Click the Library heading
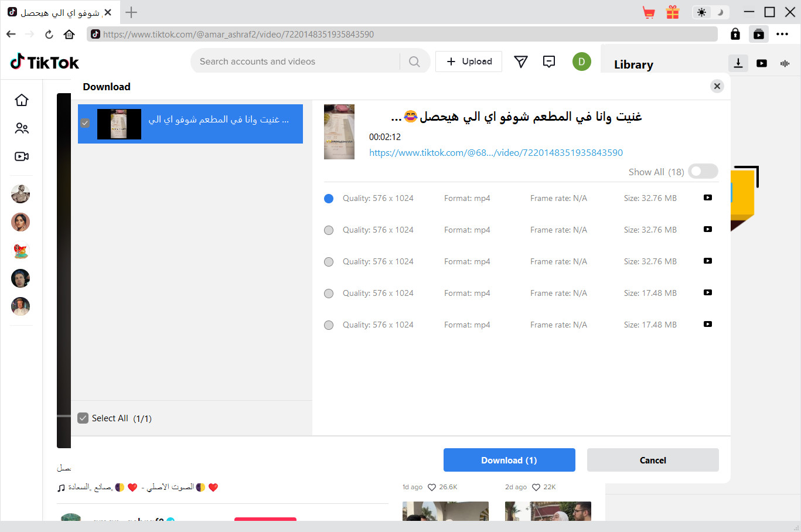The height and width of the screenshot is (532, 801). (633, 64)
